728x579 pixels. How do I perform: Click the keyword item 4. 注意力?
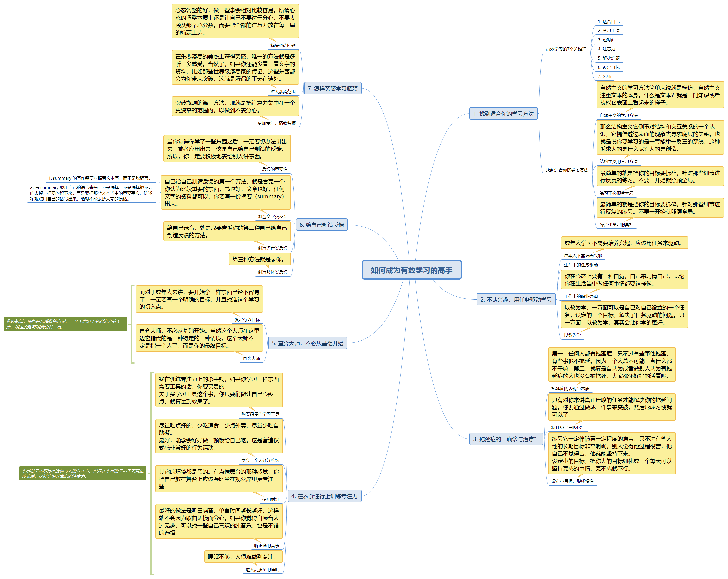tap(606, 49)
